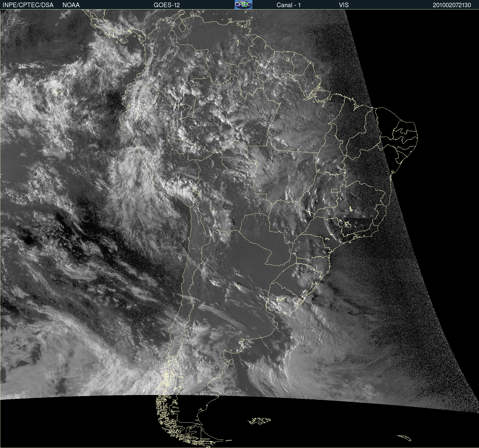This screenshot has height=448, width=479.
Task: Click the Canal - 1 channel label
Action: [x=289, y=5]
